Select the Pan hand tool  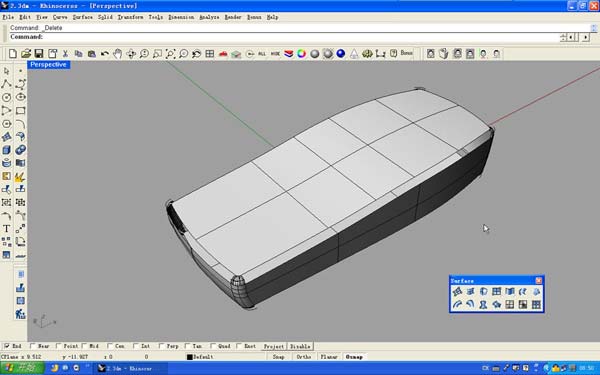pyautogui.click(x=117, y=54)
